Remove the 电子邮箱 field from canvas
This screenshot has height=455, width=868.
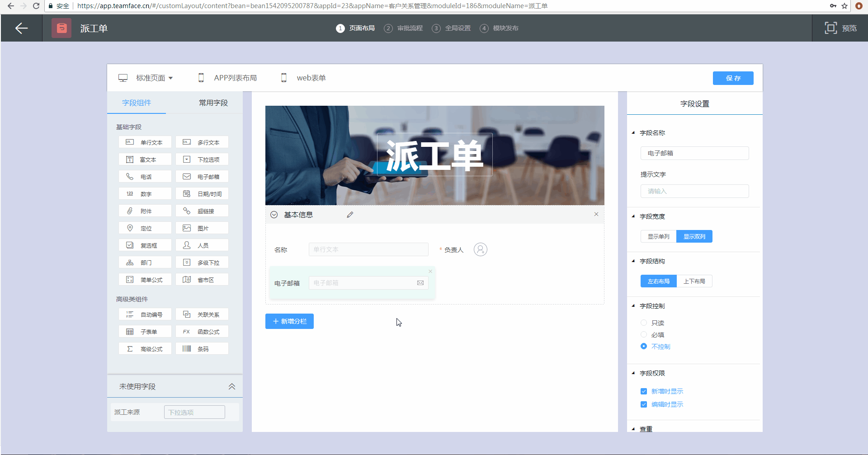430,271
